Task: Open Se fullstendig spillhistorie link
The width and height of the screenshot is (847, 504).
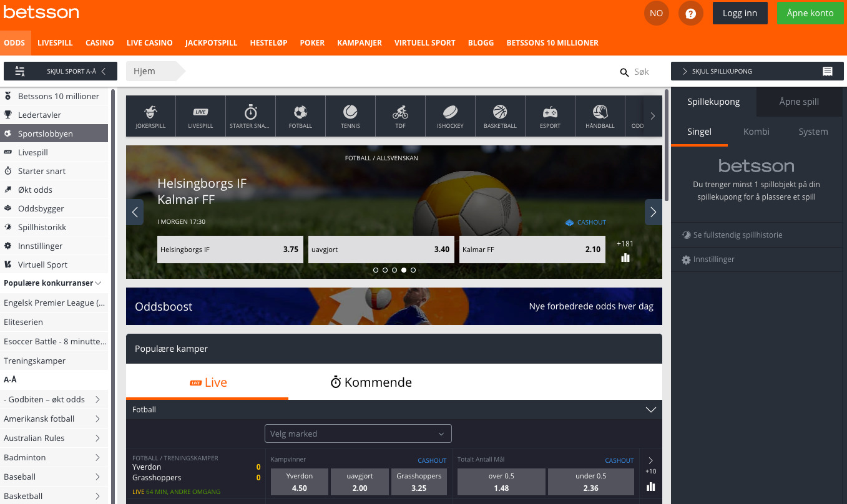Action: 738,235
